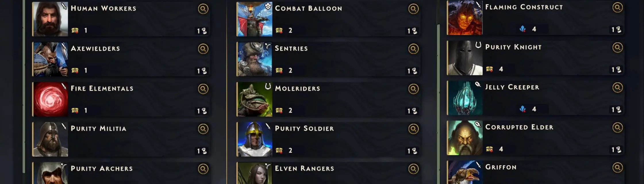Select the Human Workers portrait
This screenshot has width=644, height=184.
(x=50, y=19)
